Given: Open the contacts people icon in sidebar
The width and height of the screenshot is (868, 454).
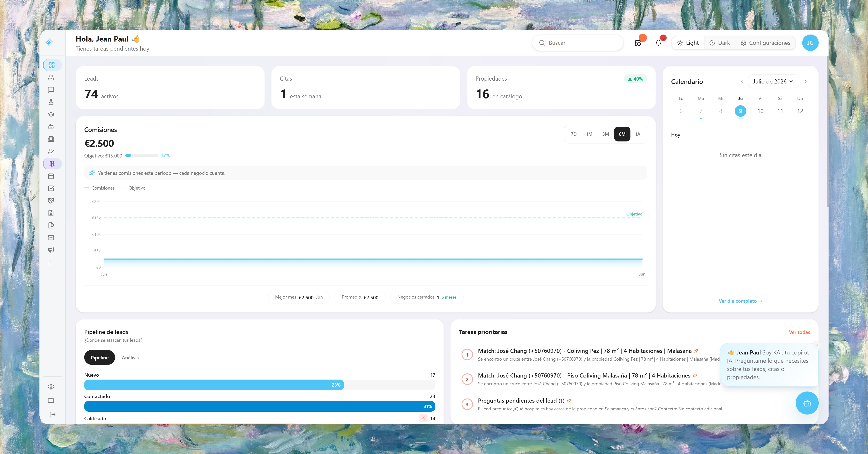Looking at the screenshot, I should tap(51, 77).
